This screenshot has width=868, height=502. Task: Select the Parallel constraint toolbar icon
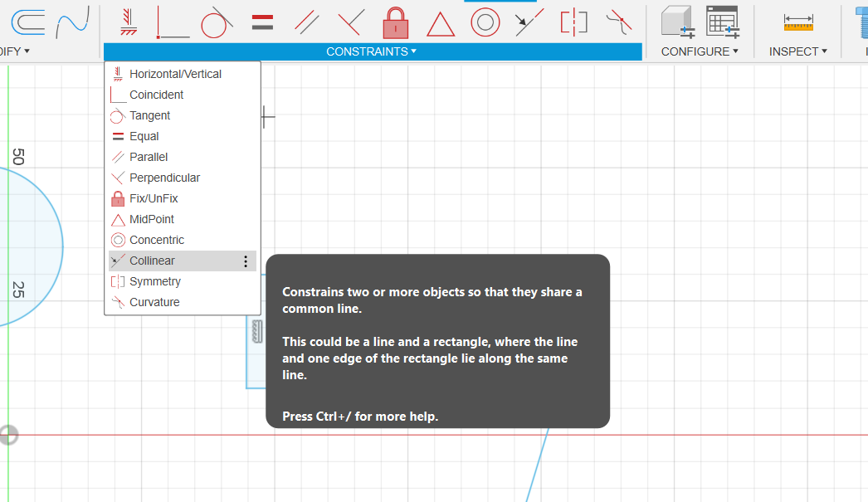(x=307, y=22)
